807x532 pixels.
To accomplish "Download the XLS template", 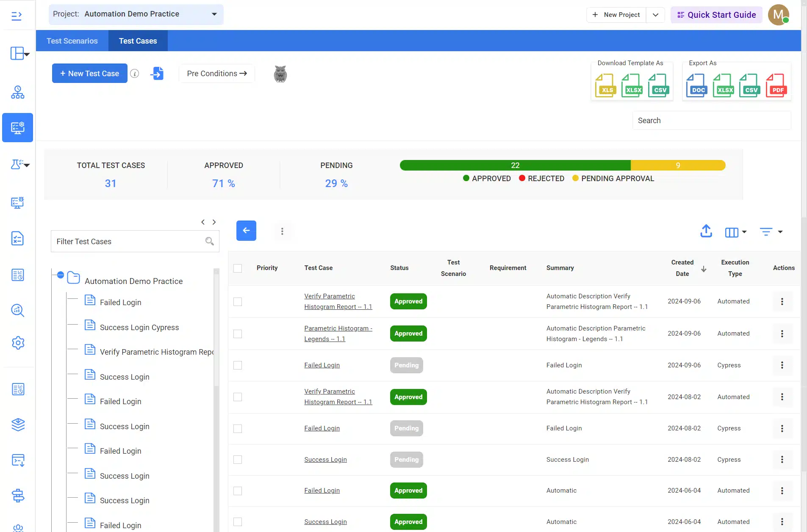I will 605,85.
